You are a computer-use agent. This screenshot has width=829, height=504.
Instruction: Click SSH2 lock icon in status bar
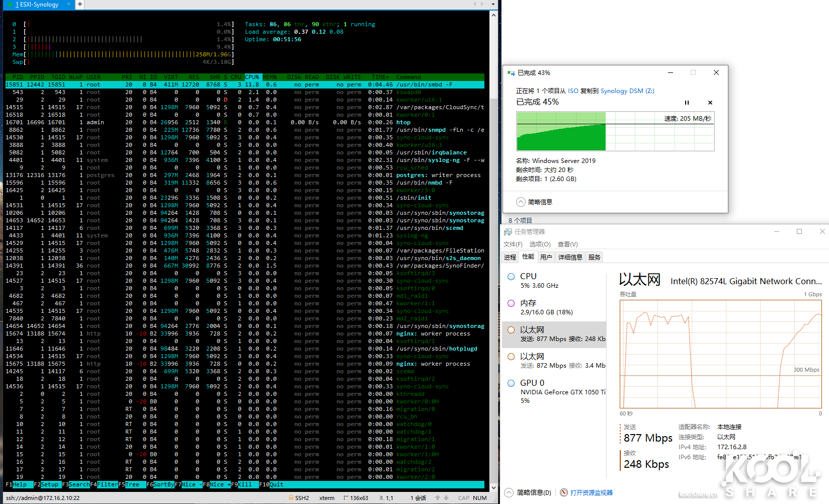pos(291,497)
